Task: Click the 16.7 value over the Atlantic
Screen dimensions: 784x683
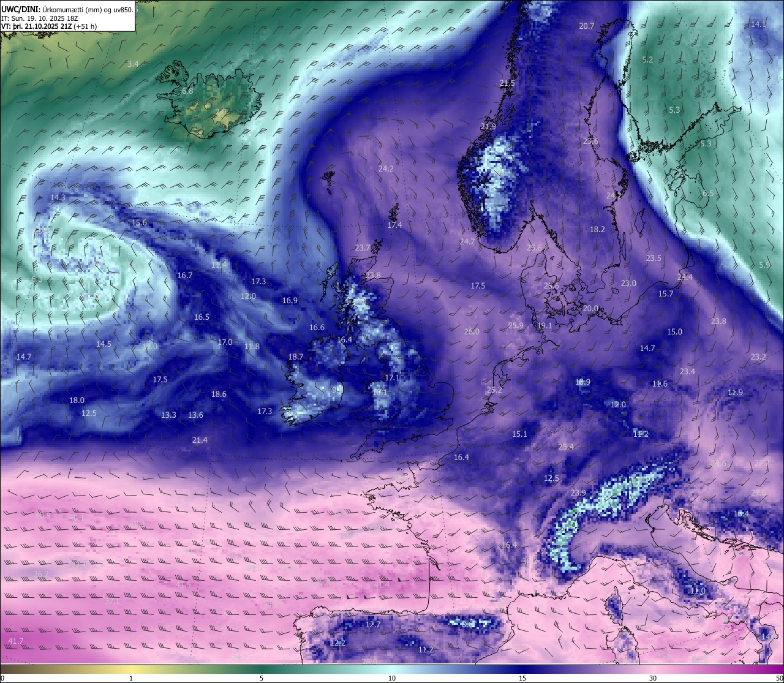Action: tap(185, 275)
